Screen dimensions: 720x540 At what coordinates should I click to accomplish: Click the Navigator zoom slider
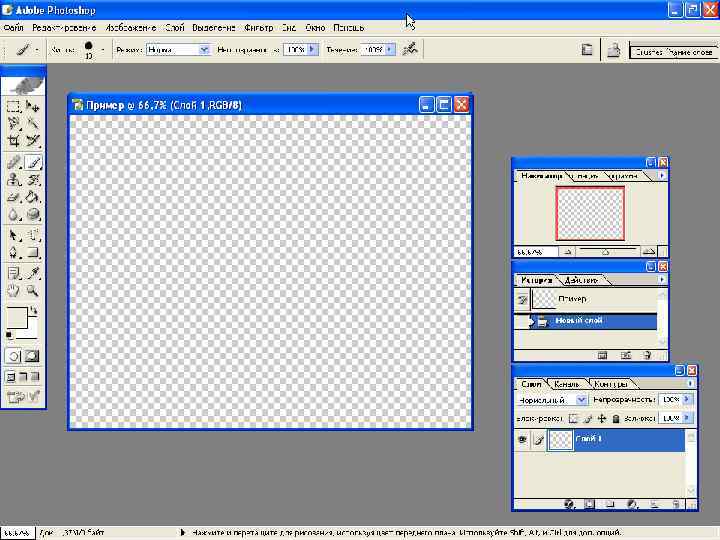pos(606,251)
